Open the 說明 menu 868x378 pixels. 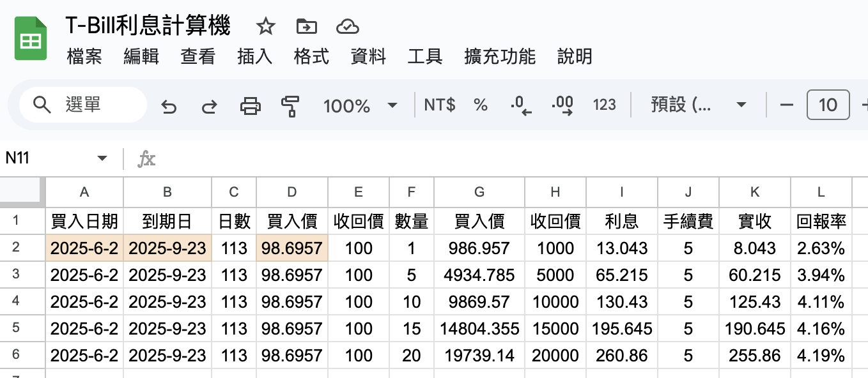[575, 57]
